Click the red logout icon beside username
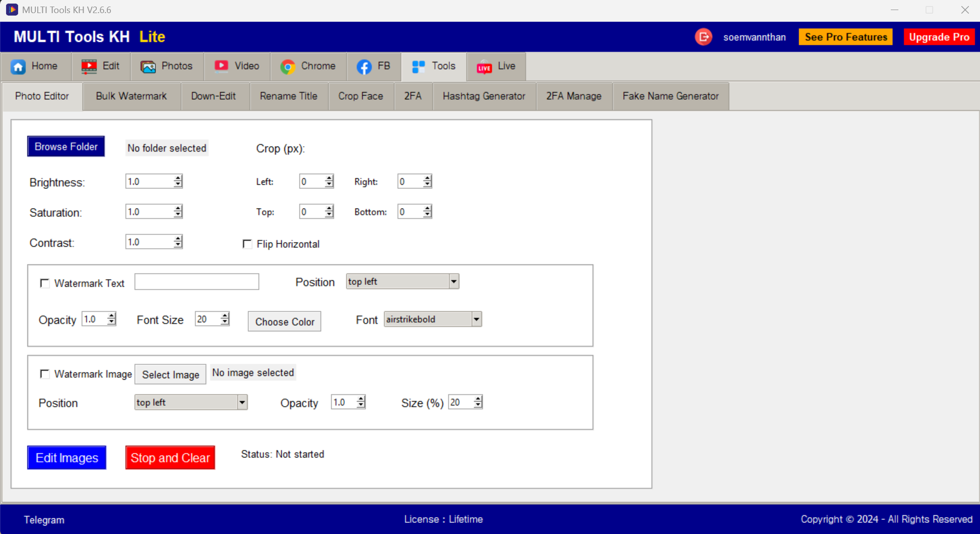The width and height of the screenshot is (980, 534). pos(703,37)
